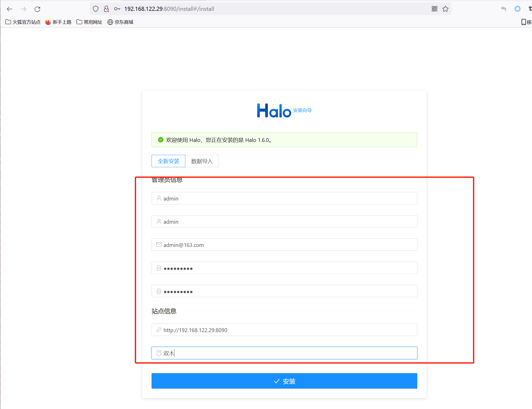Viewport: 532px width, 409px height.
Task: Click the admin@163.com email field
Action: pos(284,245)
